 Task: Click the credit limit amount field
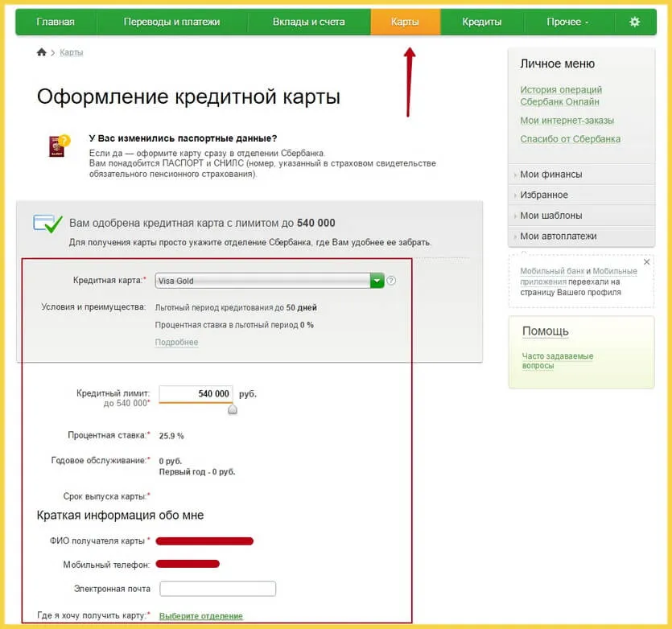(196, 394)
